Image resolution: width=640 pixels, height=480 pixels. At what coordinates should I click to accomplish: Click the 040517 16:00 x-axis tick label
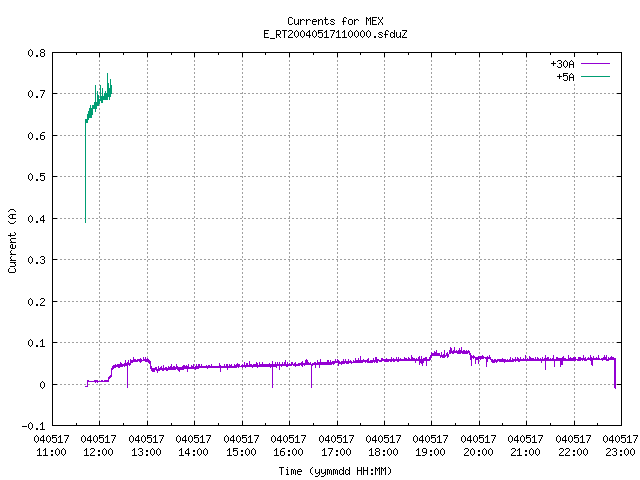coord(288,445)
